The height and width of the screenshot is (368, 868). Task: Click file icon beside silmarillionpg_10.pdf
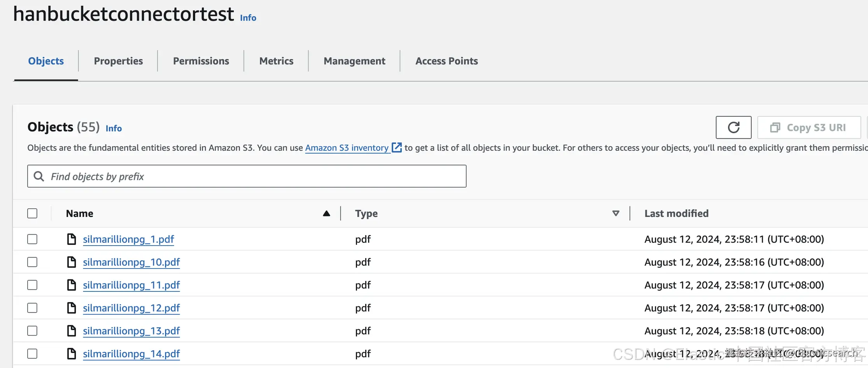coord(72,262)
